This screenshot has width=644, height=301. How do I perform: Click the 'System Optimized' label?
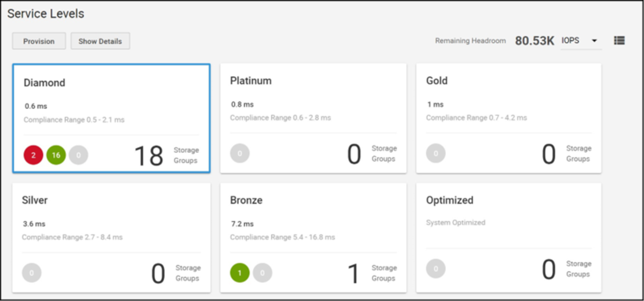(456, 222)
